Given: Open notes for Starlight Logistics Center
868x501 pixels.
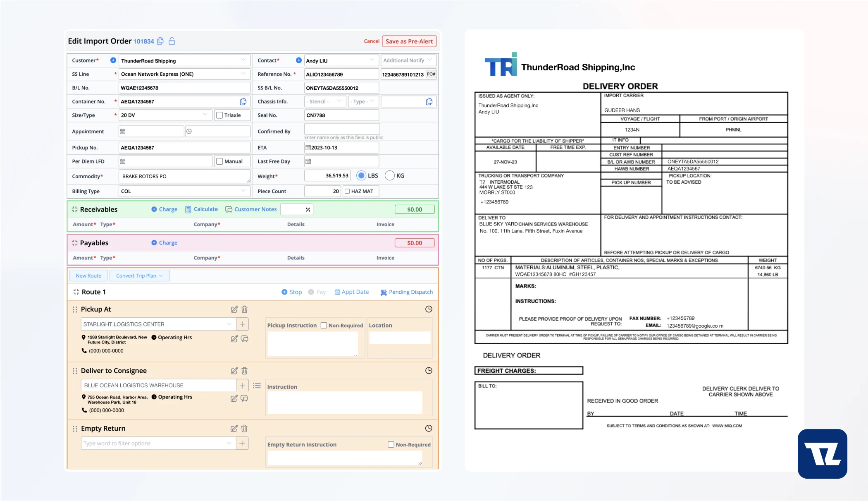Looking at the screenshot, I should point(244,339).
